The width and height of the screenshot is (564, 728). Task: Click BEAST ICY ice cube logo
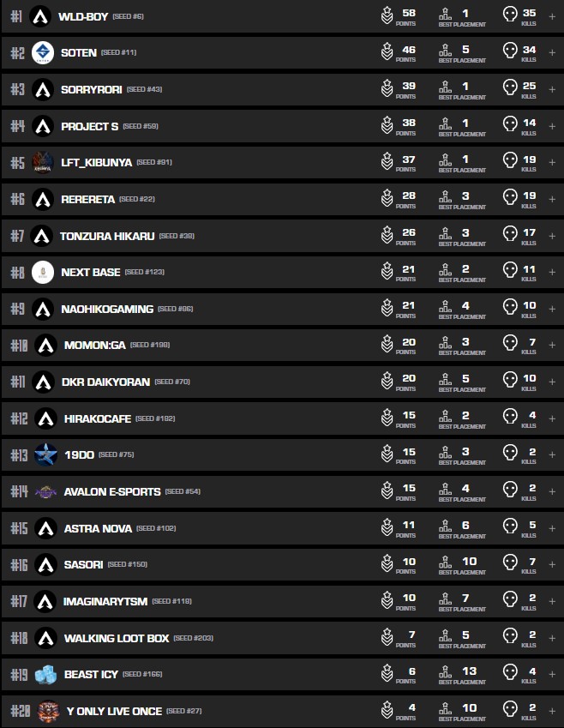pyautogui.click(x=45, y=675)
